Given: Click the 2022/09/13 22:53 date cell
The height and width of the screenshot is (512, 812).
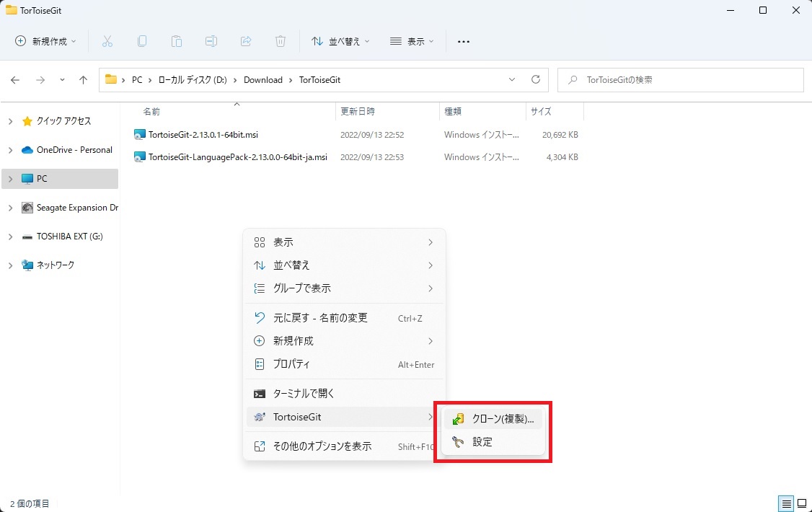Looking at the screenshot, I should tap(372, 157).
